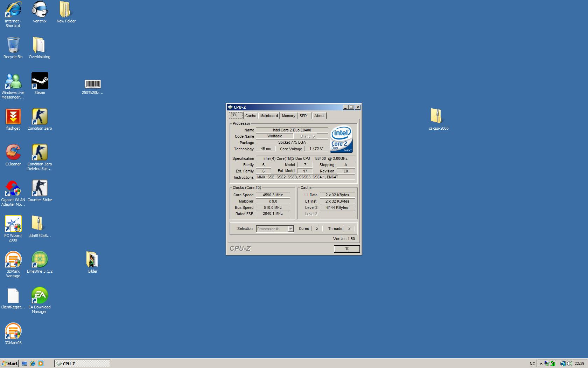Select the 3DMark Vantage desktop icon

pos(13,265)
